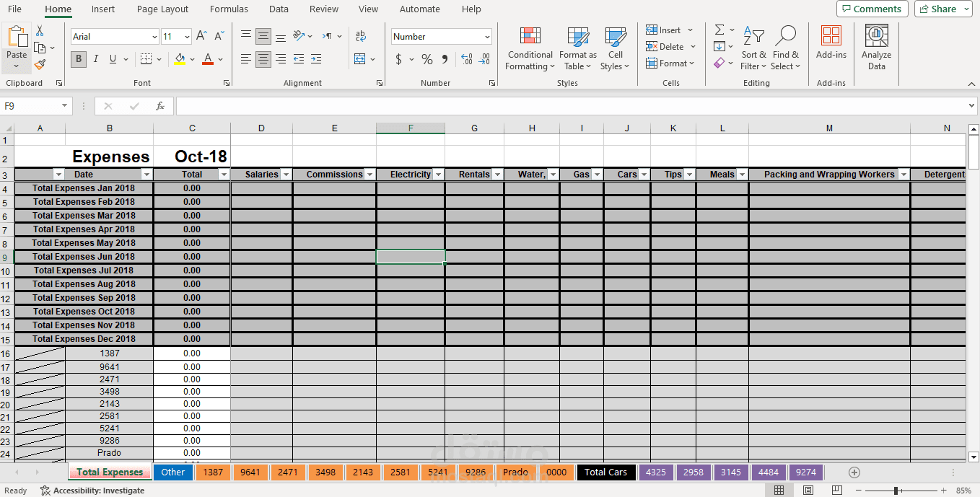Open the Salaries column filter dropdown
Screen dimensions: 980x497
click(286, 175)
